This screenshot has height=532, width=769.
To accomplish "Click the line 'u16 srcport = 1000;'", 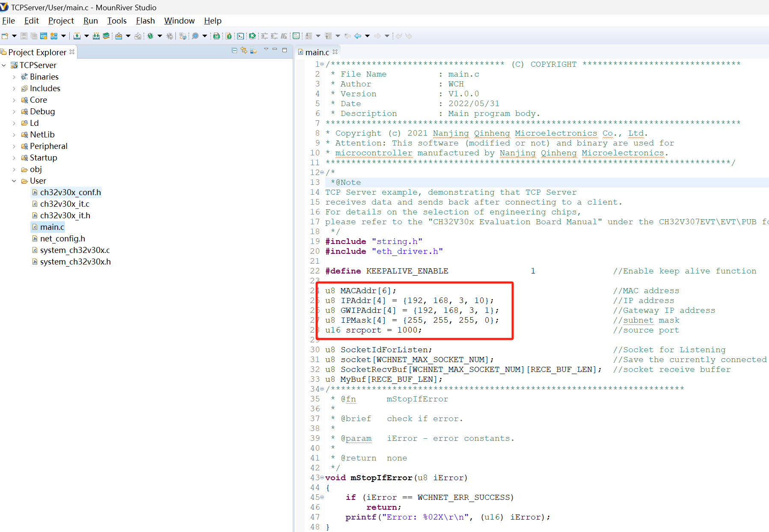I will click(x=373, y=330).
